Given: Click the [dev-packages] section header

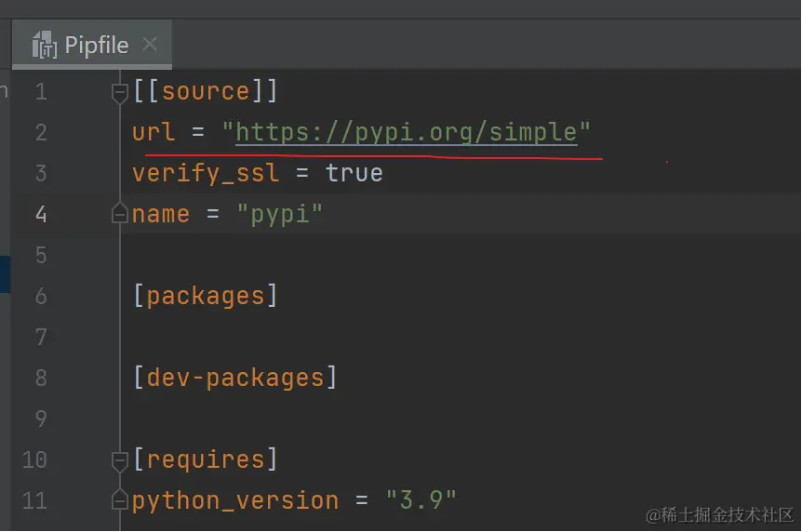Looking at the screenshot, I should 234,378.
